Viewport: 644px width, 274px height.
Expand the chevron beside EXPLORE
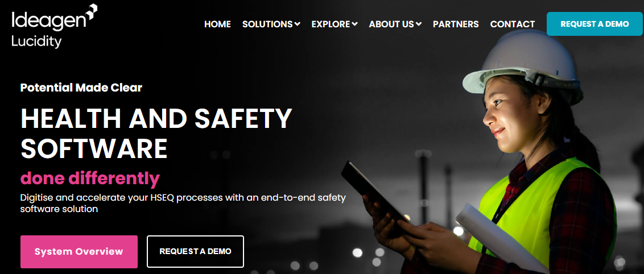point(354,24)
